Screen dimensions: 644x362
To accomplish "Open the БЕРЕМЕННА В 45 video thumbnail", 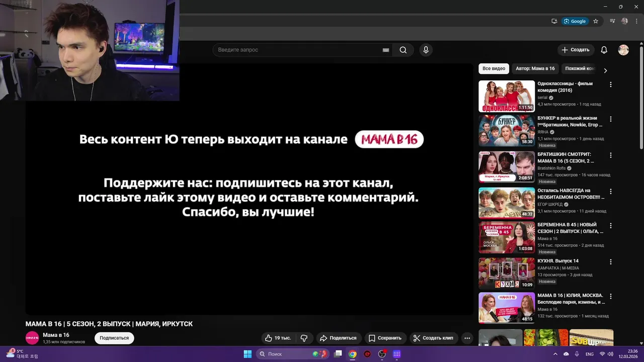I will [507, 237].
